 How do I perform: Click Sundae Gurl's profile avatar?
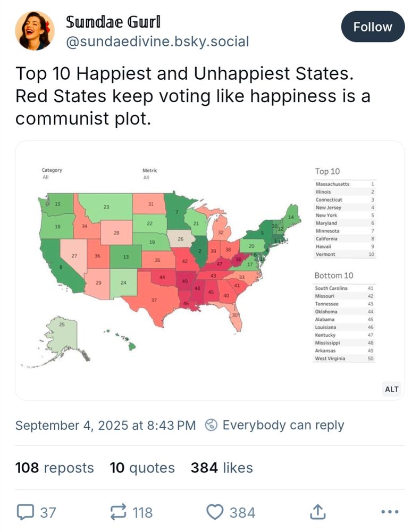pos(33,30)
